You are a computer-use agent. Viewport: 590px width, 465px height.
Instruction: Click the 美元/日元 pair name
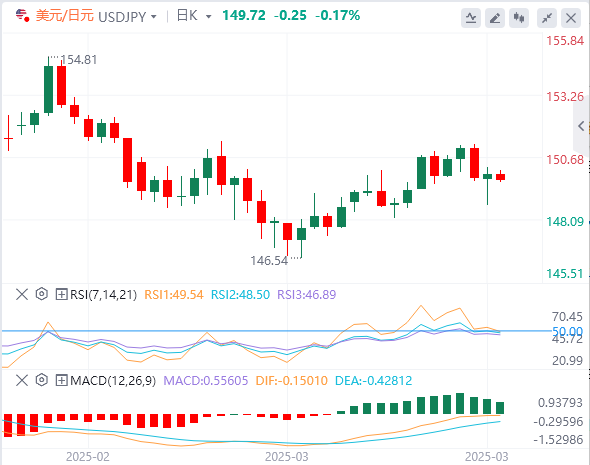click(x=64, y=16)
